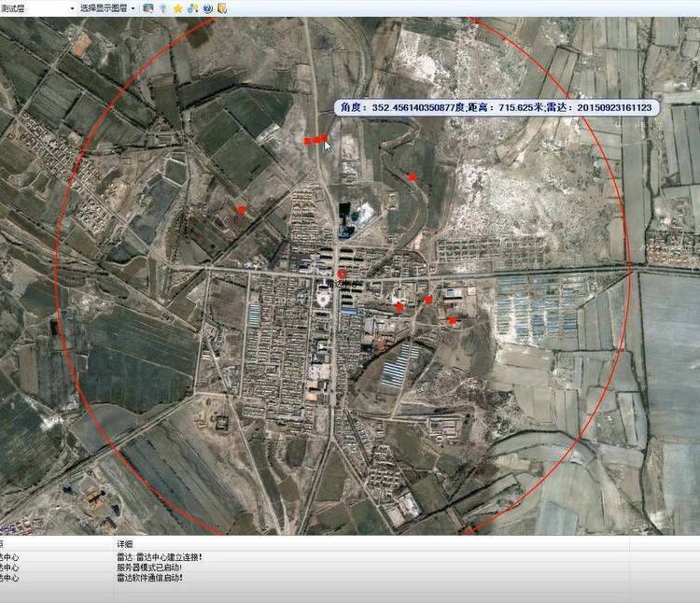Select red target marker northeast of center
Screen dimensions: 700x603
[x=412, y=176]
